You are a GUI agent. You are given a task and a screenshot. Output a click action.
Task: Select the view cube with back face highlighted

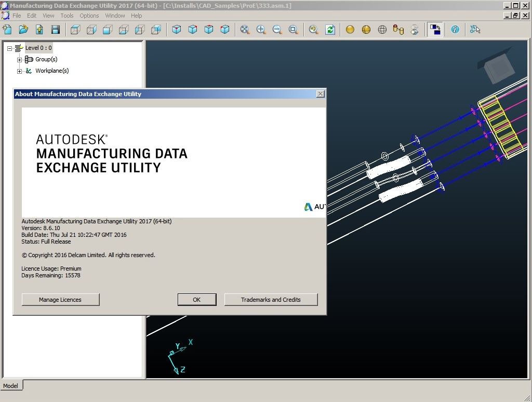click(156, 30)
